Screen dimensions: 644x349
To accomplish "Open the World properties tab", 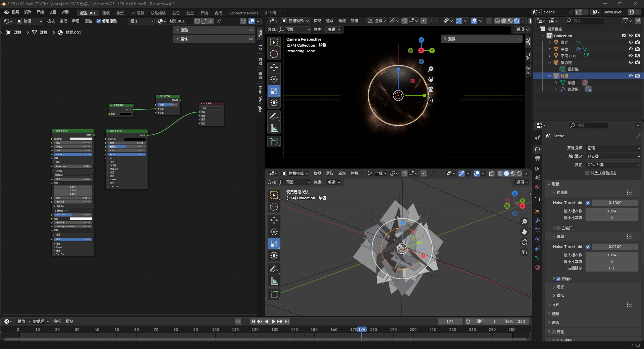I will coord(538,187).
